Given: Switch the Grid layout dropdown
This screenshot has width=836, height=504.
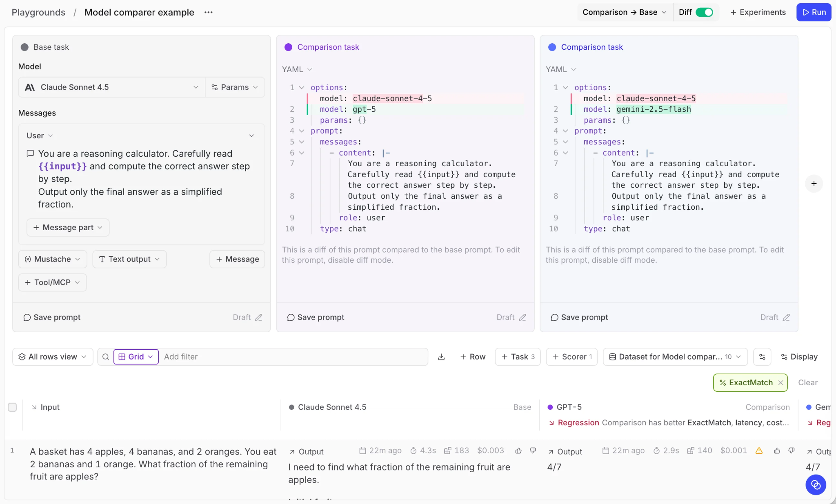Looking at the screenshot, I should pos(136,357).
